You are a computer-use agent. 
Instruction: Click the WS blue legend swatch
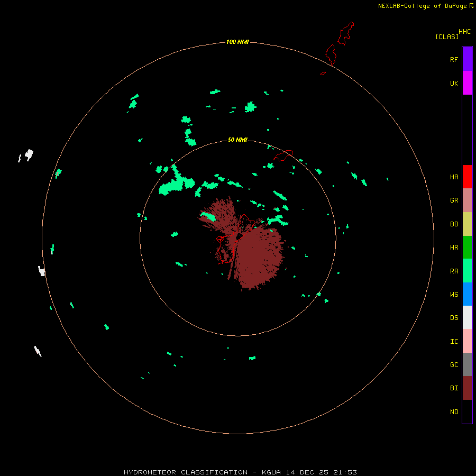pyautogui.click(x=467, y=294)
